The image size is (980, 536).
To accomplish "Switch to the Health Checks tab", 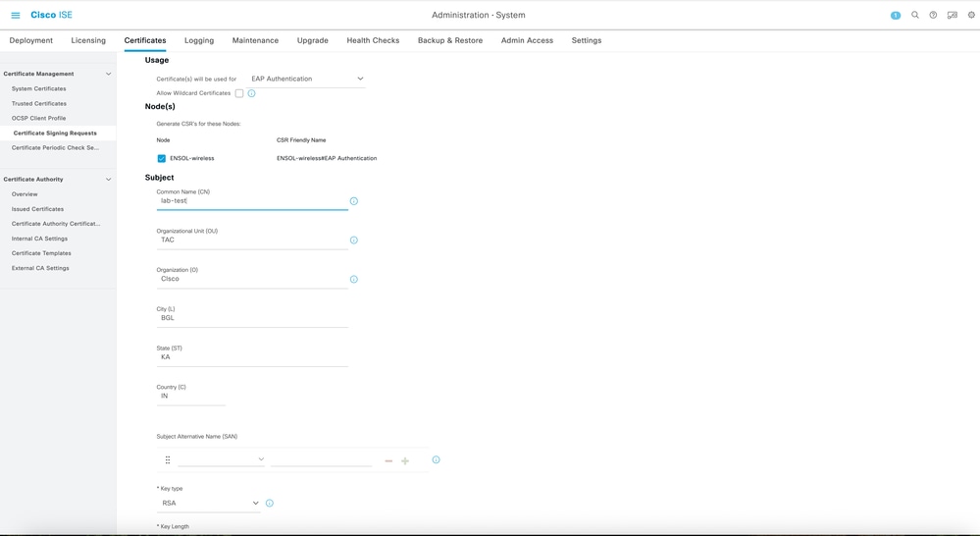I will click(x=373, y=40).
